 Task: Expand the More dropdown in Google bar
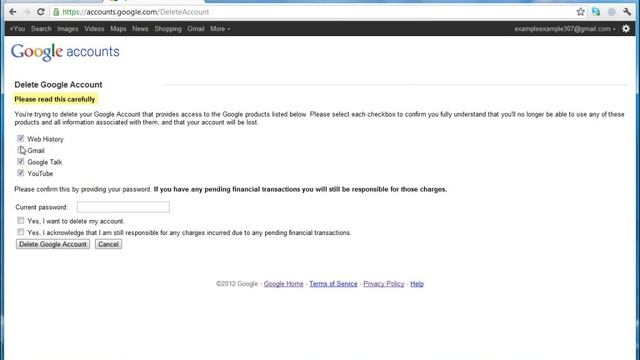(220, 29)
